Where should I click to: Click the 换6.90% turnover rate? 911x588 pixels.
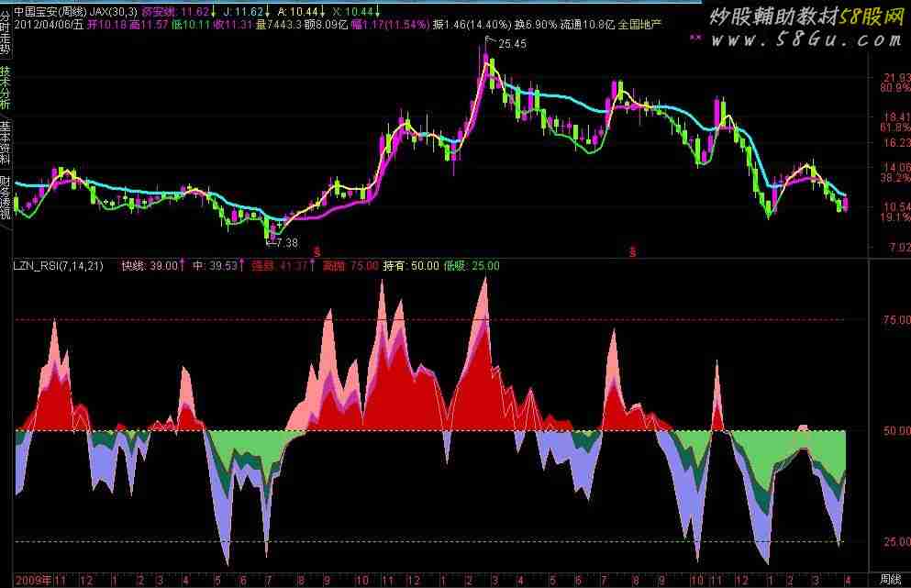535,25
